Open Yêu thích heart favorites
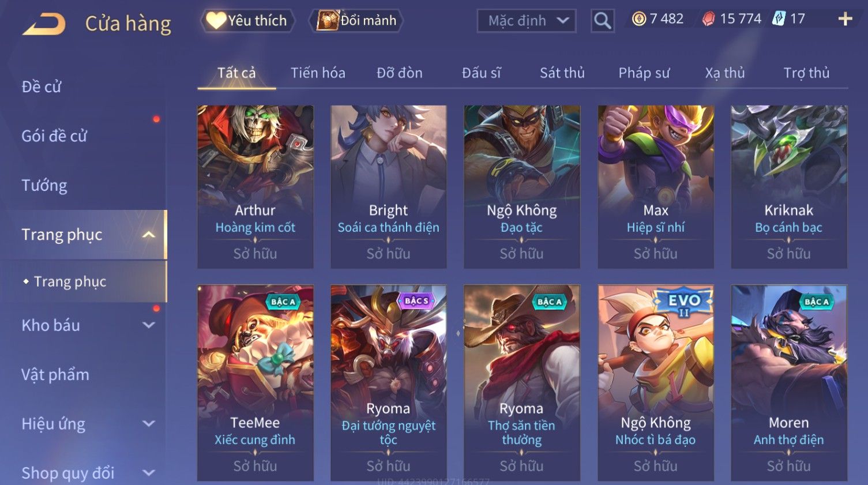 click(x=247, y=21)
